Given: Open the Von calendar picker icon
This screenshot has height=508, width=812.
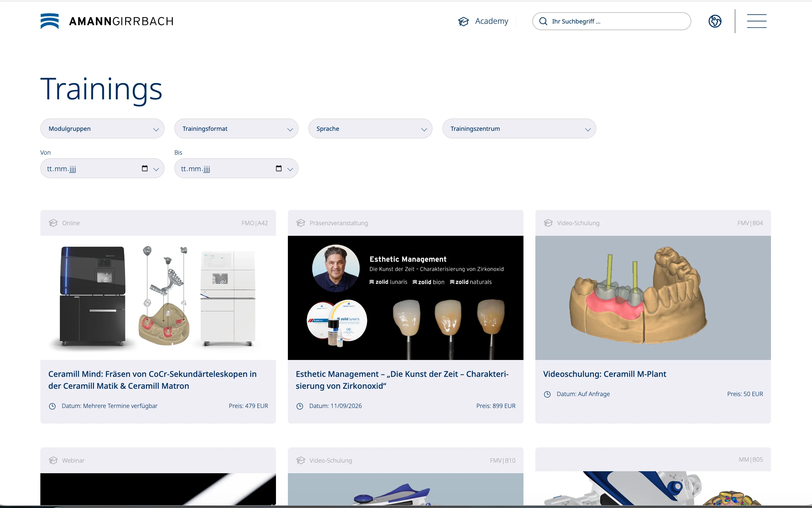Looking at the screenshot, I should click(x=145, y=168).
